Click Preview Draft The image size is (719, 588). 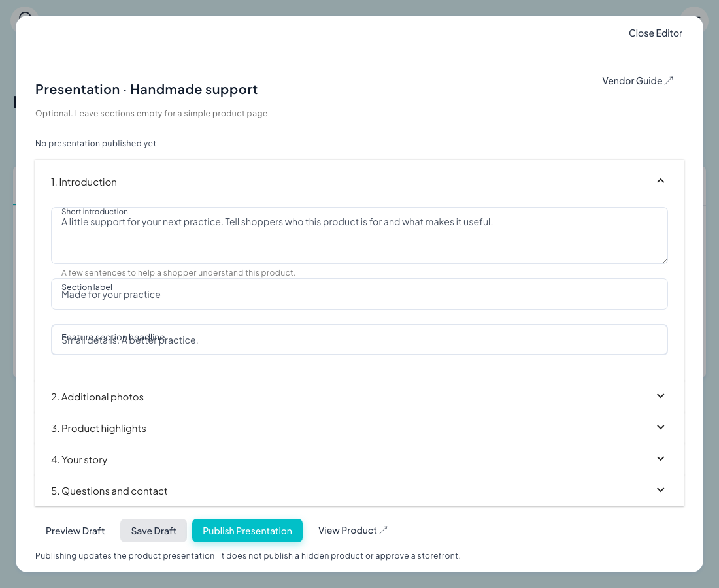tap(75, 531)
